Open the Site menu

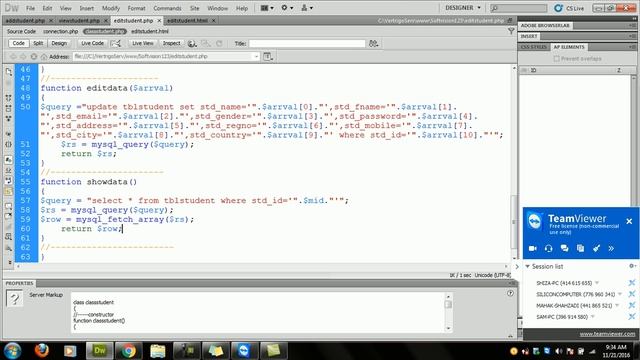[195, 8]
